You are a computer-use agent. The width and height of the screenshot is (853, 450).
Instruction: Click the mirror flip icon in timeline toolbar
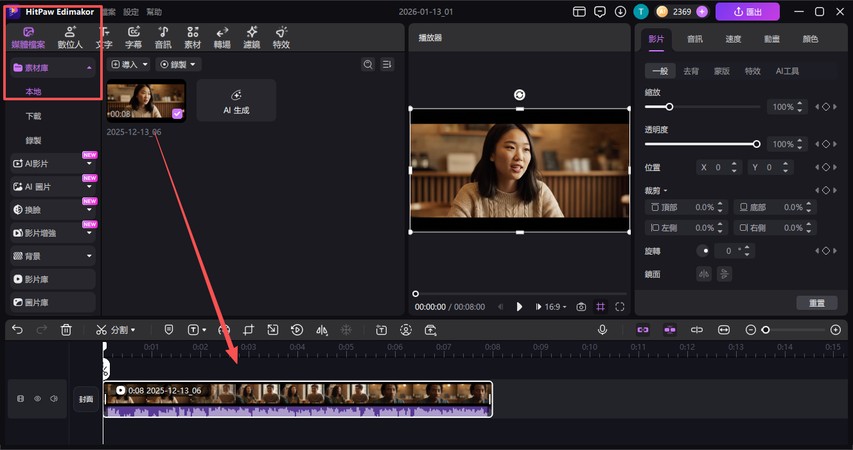point(322,330)
